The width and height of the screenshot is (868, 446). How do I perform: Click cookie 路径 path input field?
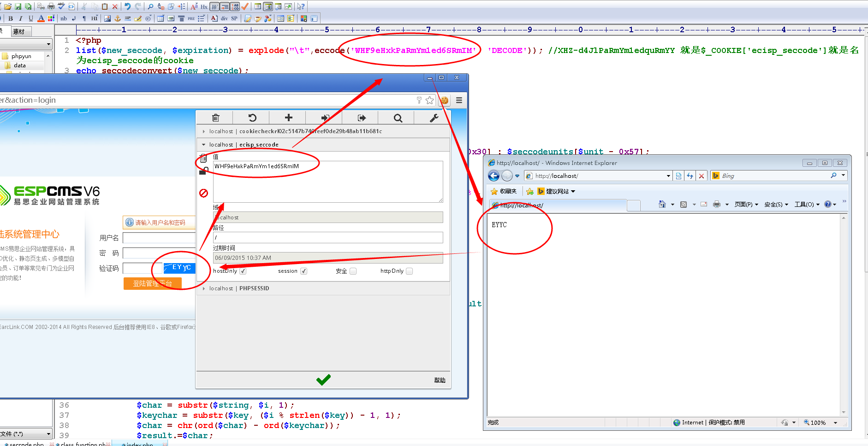coord(328,237)
